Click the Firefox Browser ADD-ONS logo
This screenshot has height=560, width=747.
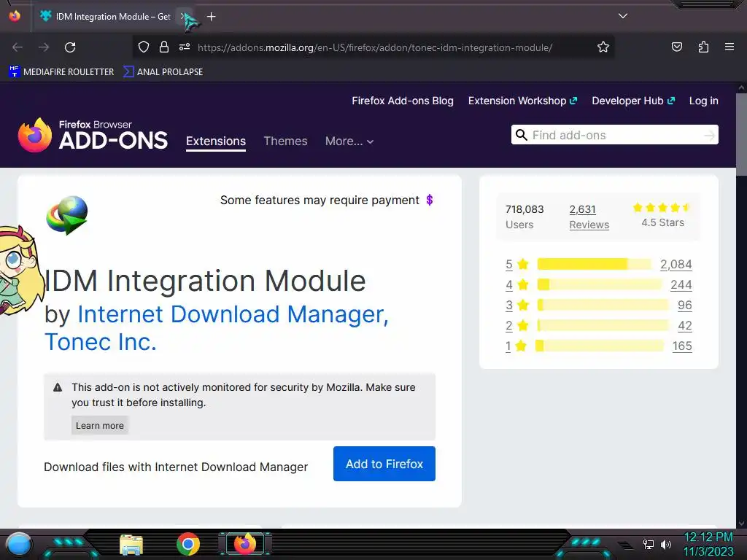(x=93, y=135)
